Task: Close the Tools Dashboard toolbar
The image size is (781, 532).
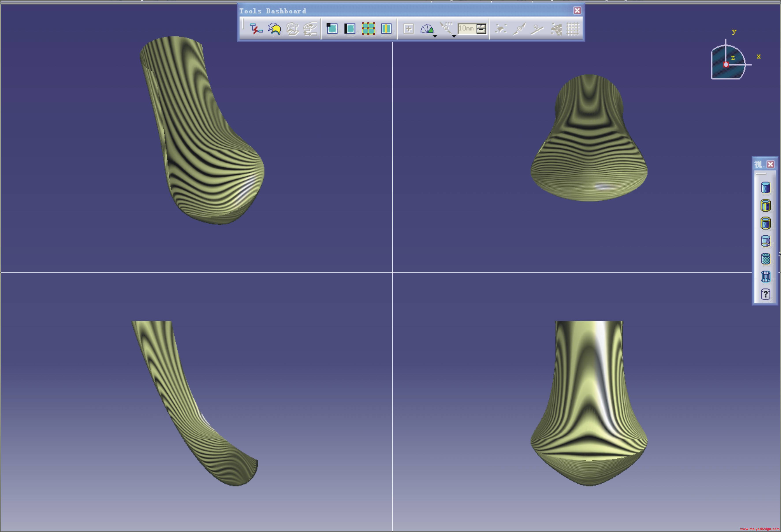Action: pos(577,11)
